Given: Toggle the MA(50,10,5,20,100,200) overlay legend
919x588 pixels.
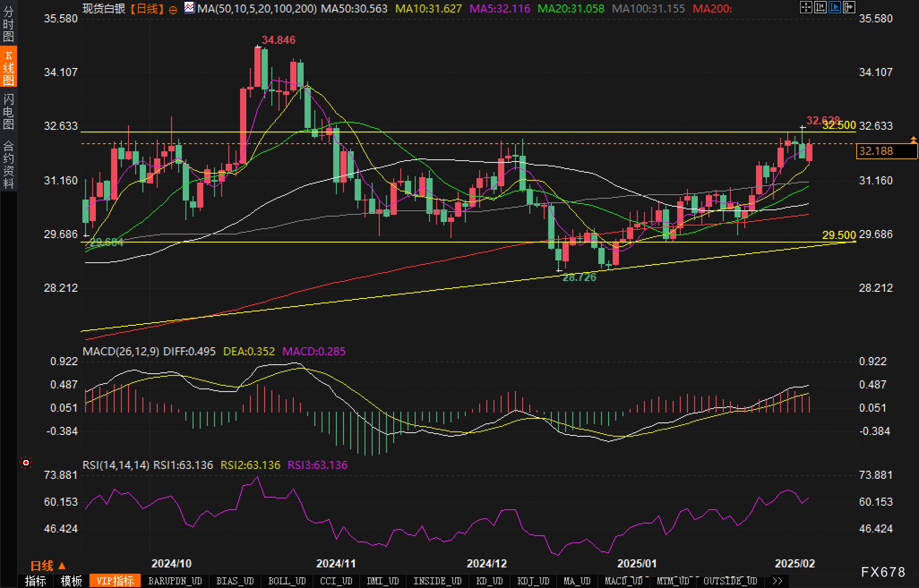Looking at the screenshot, I should click(x=258, y=8).
